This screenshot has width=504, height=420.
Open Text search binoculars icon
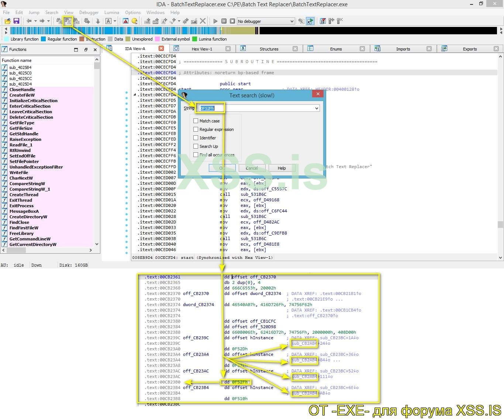pos(68,21)
